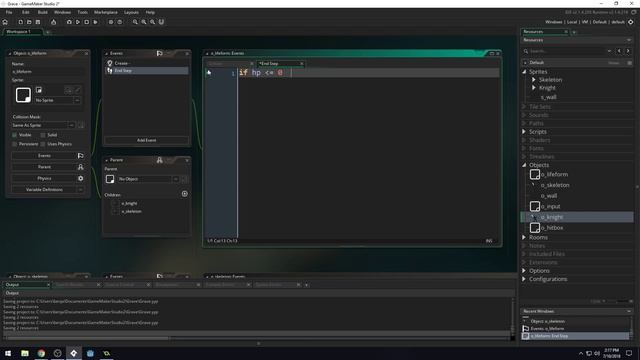This screenshot has width=640, height=360.
Task: Open a project from toolbar
Action: click(29, 22)
